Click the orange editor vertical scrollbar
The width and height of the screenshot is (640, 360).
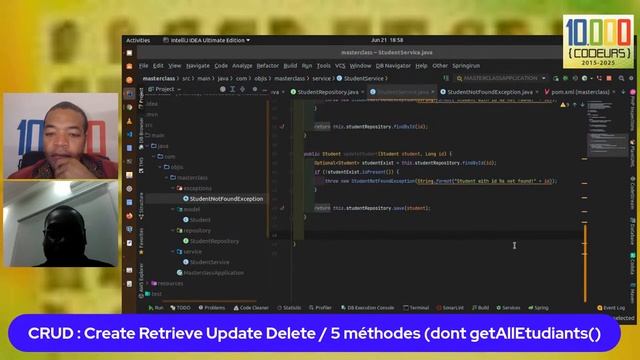[585, 263]
